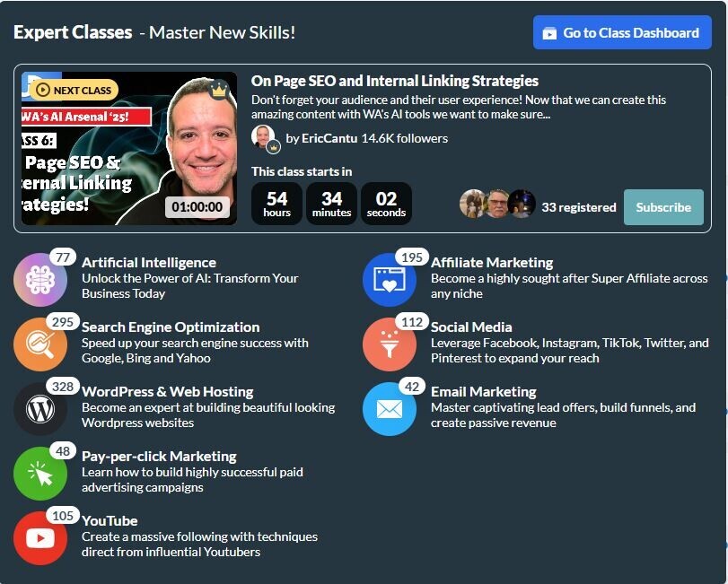This screenshot has width=728, height=584.
Task: Select the Social Media funnel icon
Action: tap(390, 344)
